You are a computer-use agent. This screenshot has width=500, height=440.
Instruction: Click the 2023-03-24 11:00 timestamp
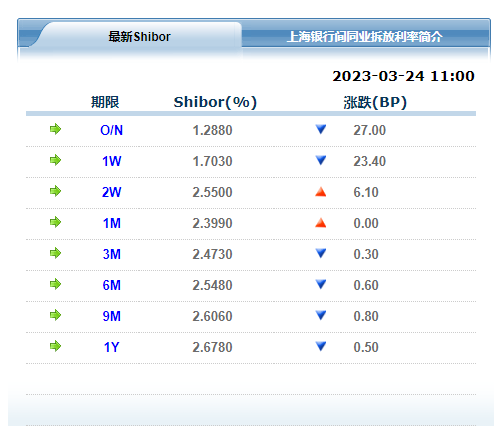click(403, 76)
